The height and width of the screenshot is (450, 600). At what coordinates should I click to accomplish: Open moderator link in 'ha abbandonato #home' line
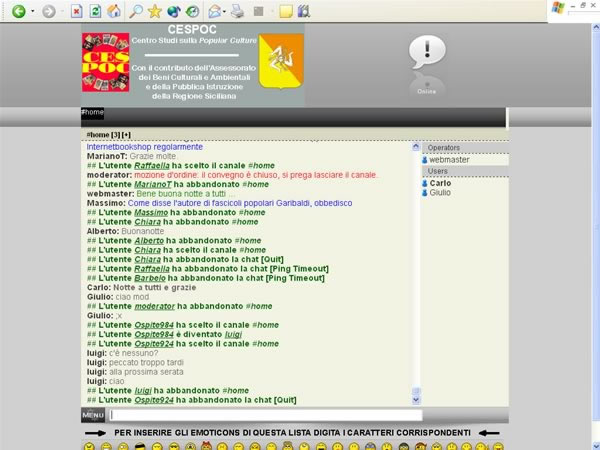pos(155,306)
